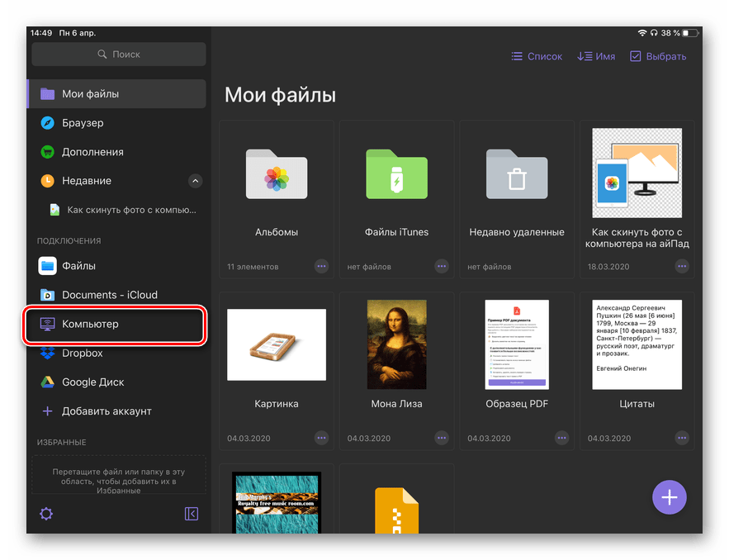Open Файлы connection label
729x560 pixels.
(79, 266)
